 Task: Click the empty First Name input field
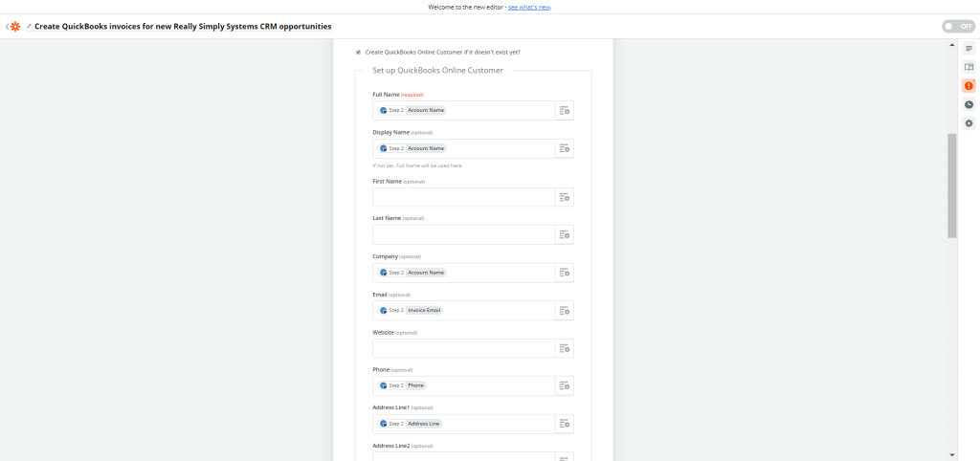coord(464,197)
